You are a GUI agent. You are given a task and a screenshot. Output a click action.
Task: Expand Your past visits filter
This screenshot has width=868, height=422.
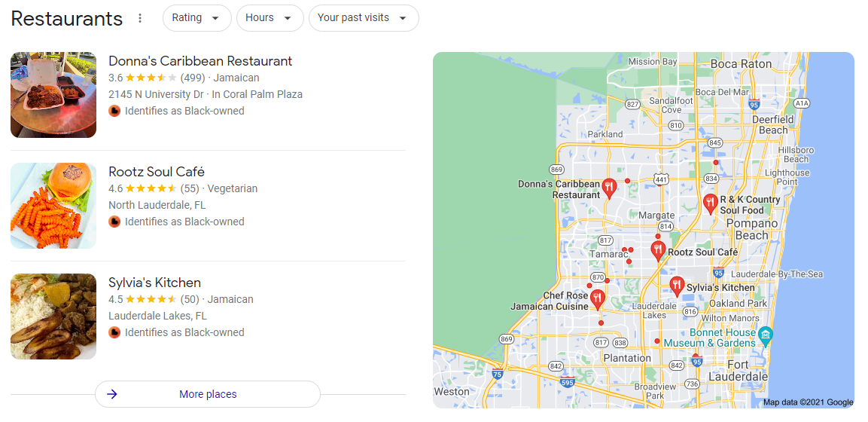tap(363, 18)
